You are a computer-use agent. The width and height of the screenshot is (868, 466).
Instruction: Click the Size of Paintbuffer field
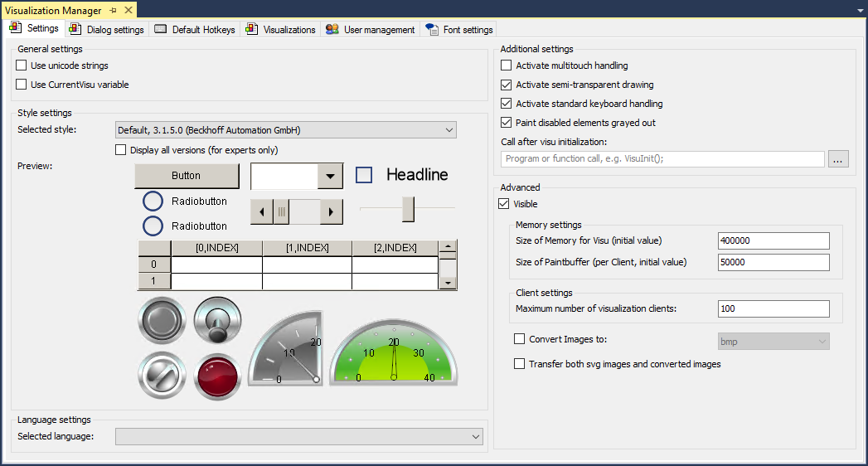tap(773, 262)
